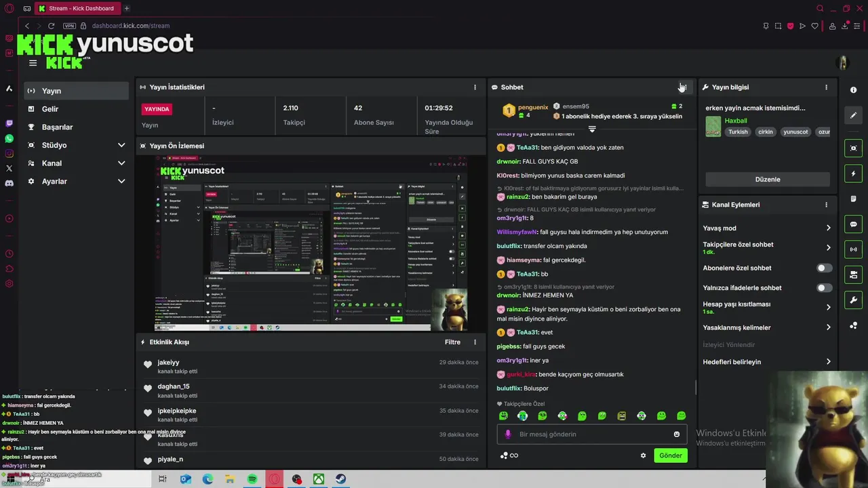This screenshot has height=488, width=868.
Task: Toggle the stream preview widget icon in the right toolbar
Action: click(853, 148)
